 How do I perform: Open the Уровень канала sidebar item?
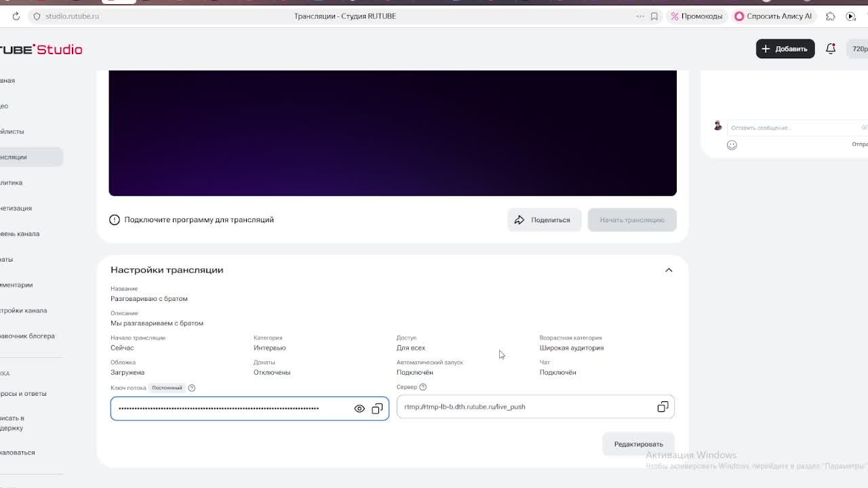[x=20, y=234]
